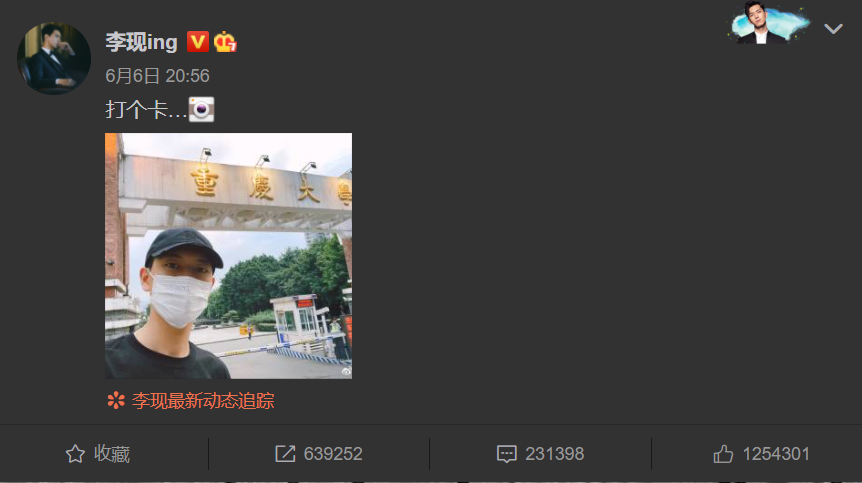
Task: Expand the post options chevron menu
Action: [833, 29]
